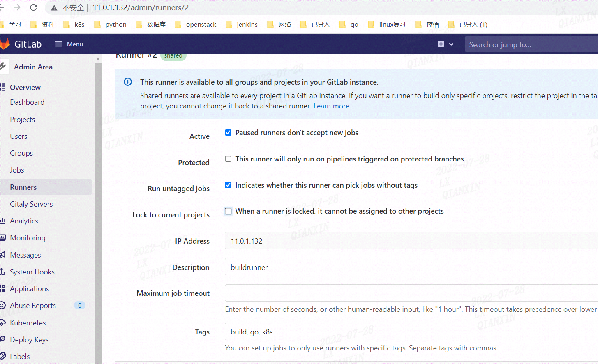Open the go bookmark folder
598x364 pixels.
349,25
